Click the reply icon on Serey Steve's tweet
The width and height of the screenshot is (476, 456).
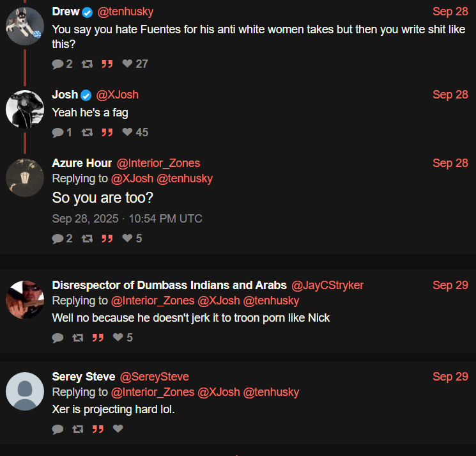pyautogui.click(x=58, y=429)
